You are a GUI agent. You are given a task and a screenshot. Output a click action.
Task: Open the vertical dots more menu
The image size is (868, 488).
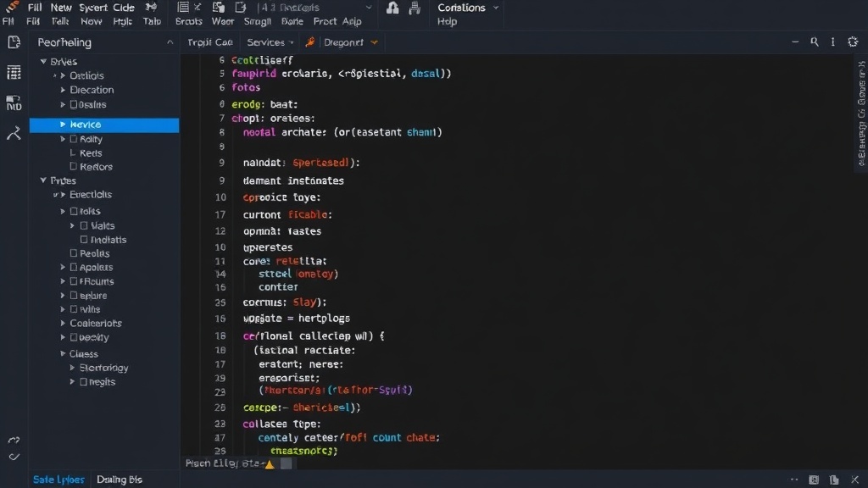[832, 42]
